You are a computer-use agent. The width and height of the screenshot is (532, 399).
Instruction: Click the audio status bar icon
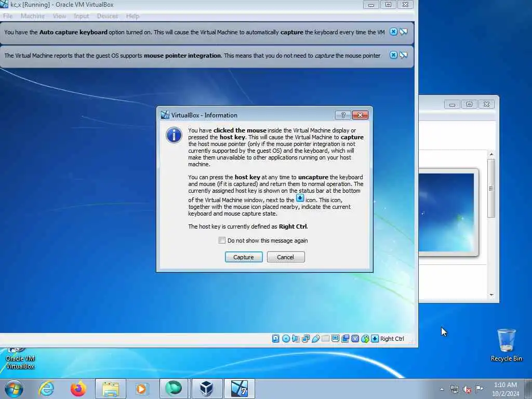pos(296,339)
